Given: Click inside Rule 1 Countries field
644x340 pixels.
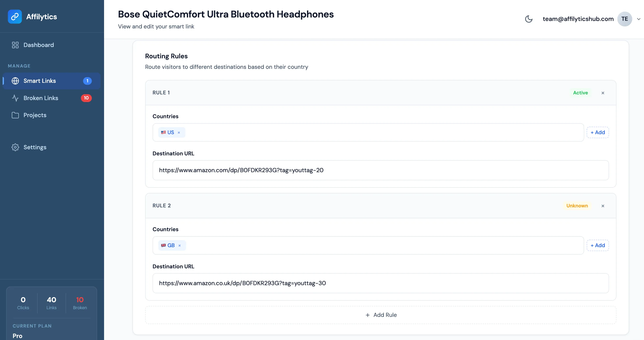Looking at the screenshot, I should coord(368,132).
